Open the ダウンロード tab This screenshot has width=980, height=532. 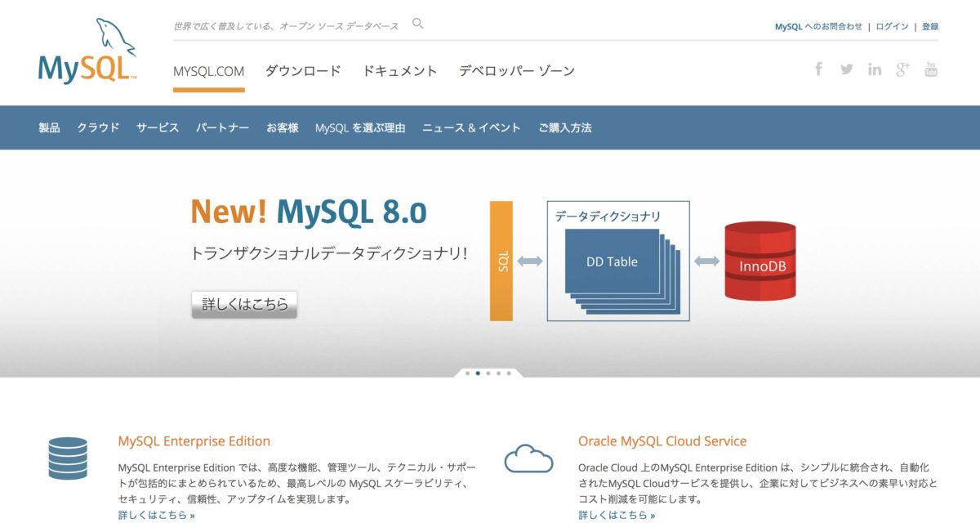click(x=303, y=71)
